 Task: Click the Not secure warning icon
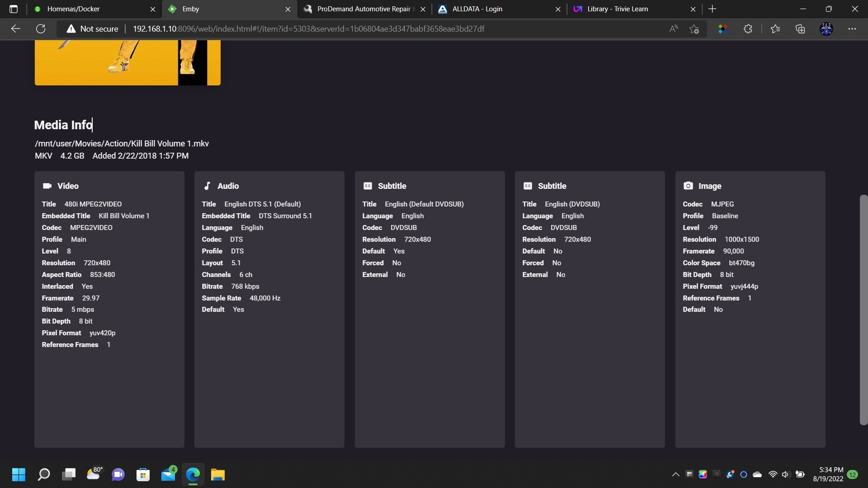[71, 29]
